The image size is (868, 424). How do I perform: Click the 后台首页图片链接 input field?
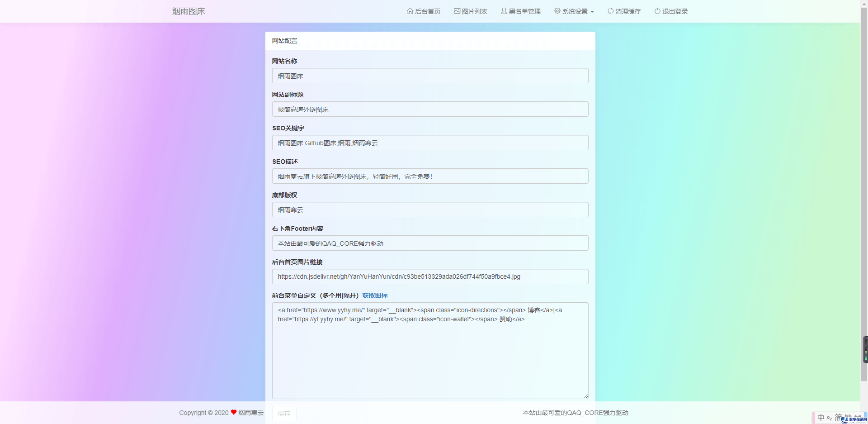pos(430,276)
